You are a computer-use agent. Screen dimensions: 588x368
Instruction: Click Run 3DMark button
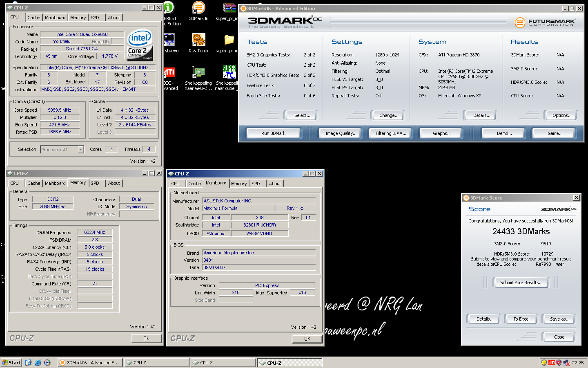273,133
